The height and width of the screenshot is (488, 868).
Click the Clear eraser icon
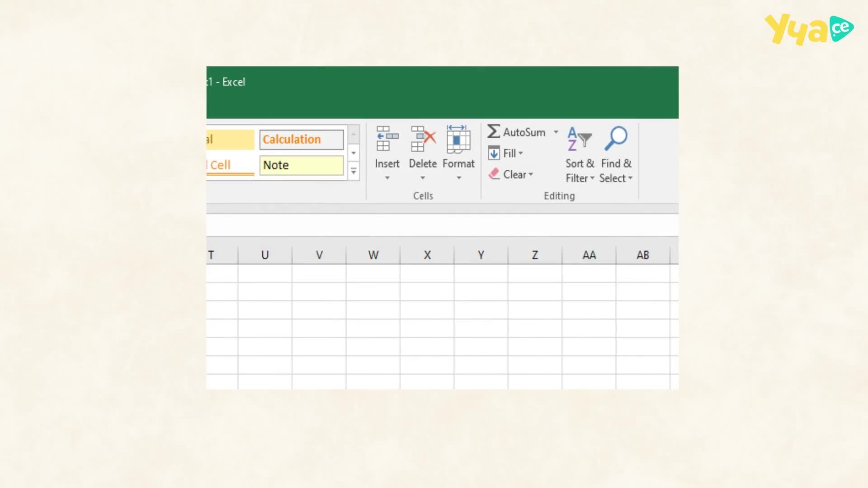tap(494, 174)
